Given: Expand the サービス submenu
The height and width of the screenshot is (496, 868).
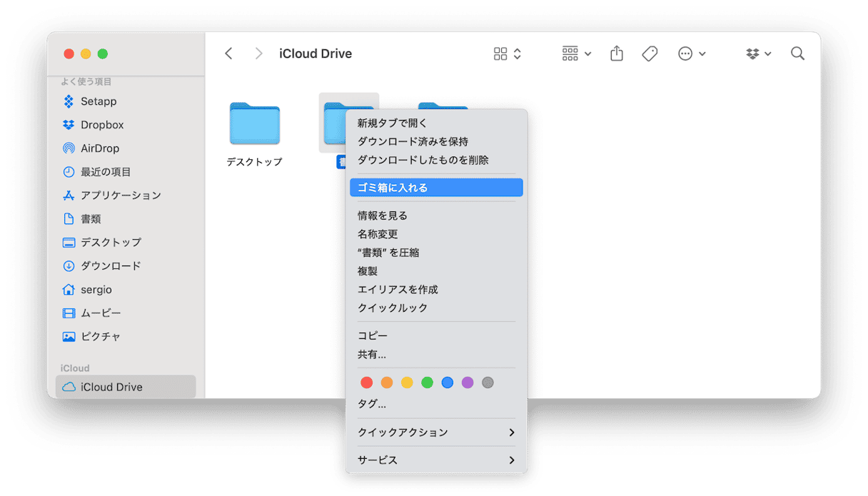Looking at the screenshot, I should tap(436, 460).
